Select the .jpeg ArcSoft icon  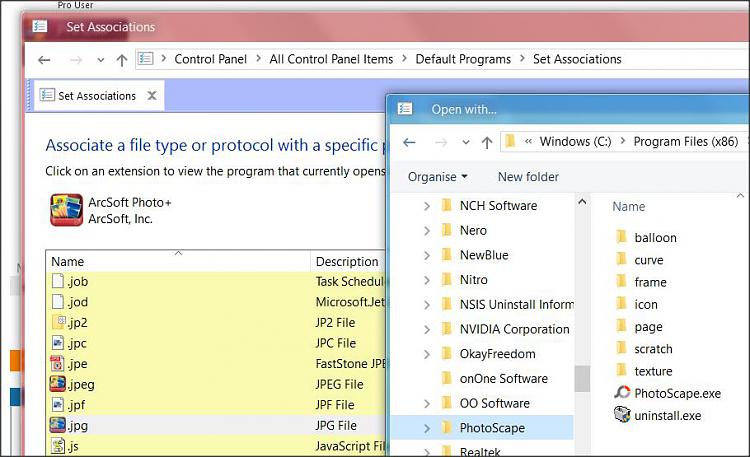(x=57, y=384)
